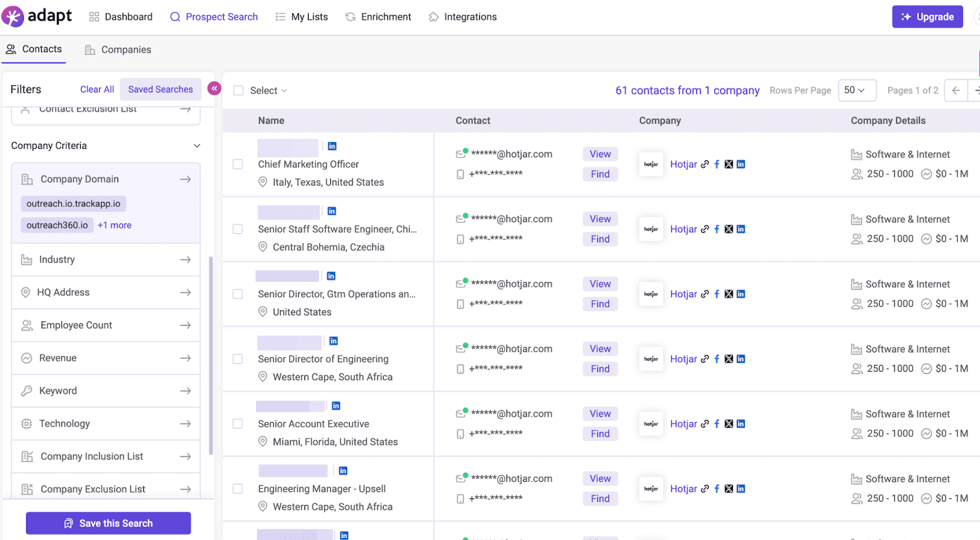980x540 pixels.
Task: Collapse the Company Criteria section
Action: [197, 146]
